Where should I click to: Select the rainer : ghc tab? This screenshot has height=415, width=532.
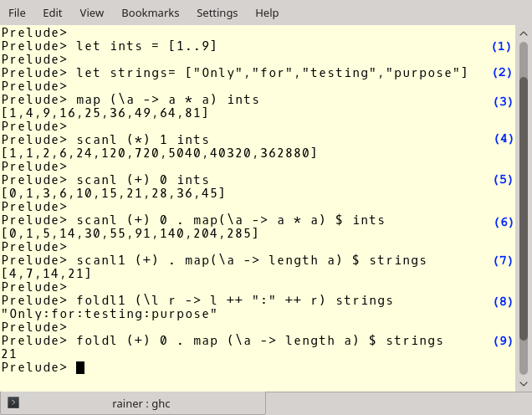coord(133,403)
